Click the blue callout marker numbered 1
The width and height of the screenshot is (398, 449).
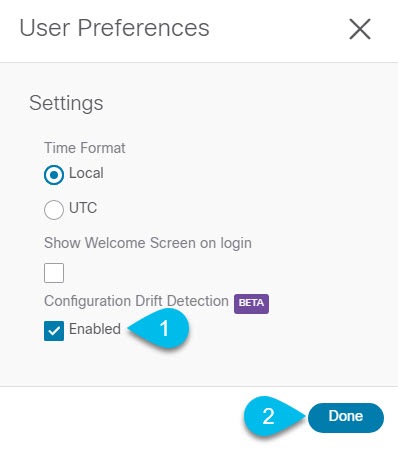[159, 328]
